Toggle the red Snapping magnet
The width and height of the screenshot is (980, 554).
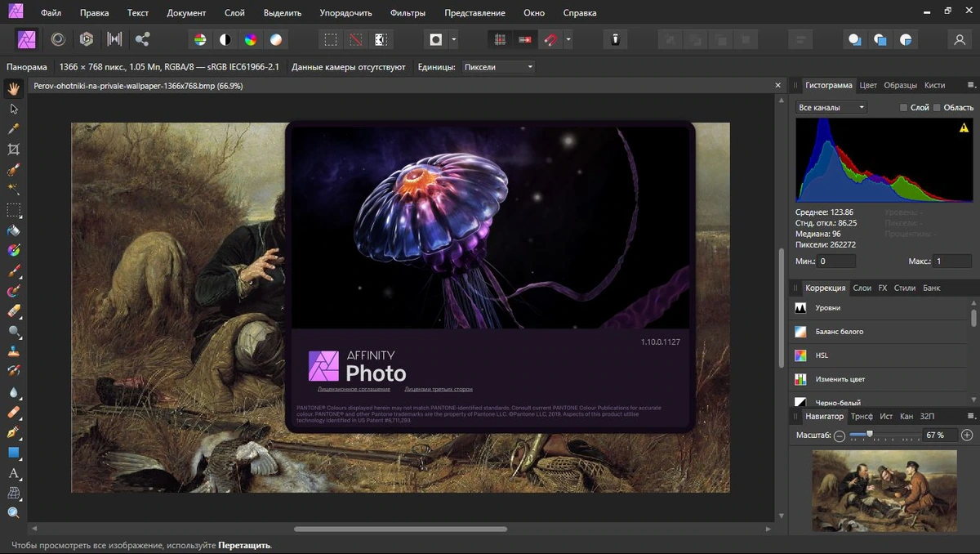pyautogui.click(x=551, y=39)
